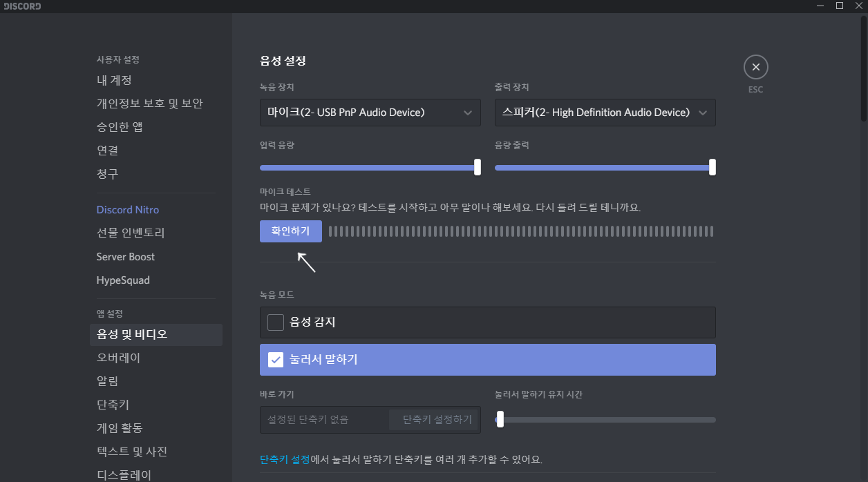
Task: Click 확인하기 mic test button
Action: 291,231
